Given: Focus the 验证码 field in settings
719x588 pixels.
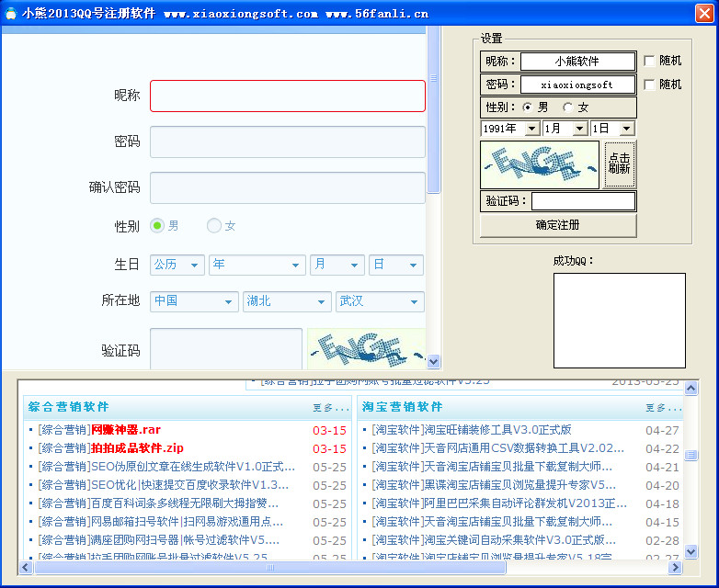Looking at the screenshot, I should 583,201.
